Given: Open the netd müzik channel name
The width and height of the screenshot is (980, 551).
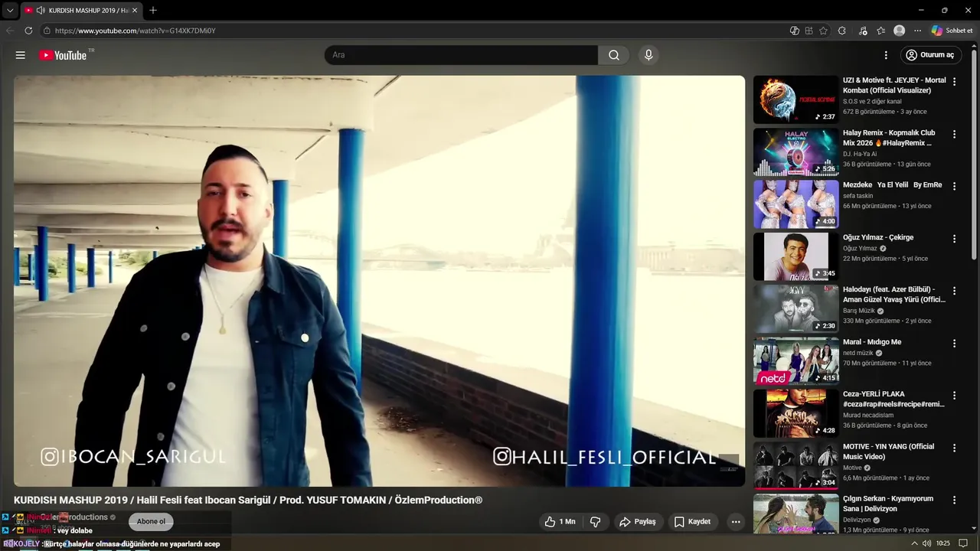Looking at the screenshot, I should pos(858,353).
